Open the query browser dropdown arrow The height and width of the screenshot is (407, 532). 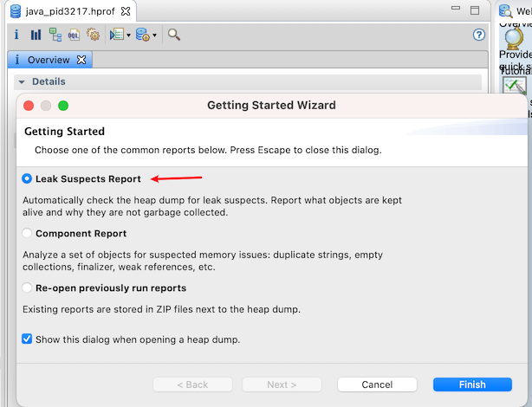pyautogui.click(x=154, y=36)
